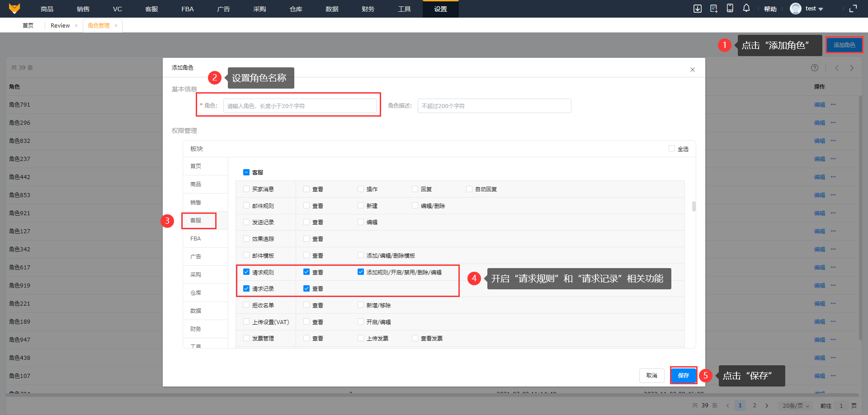
Task: Close the Review tab with its X icon
Action: pyautogui.click(x=76, y=26)
